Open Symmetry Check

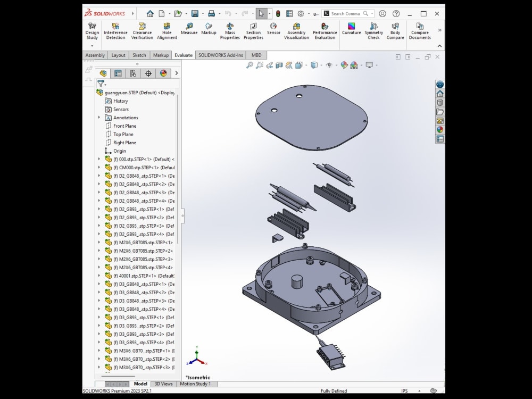pyautogui.click(x=373, y=31)
